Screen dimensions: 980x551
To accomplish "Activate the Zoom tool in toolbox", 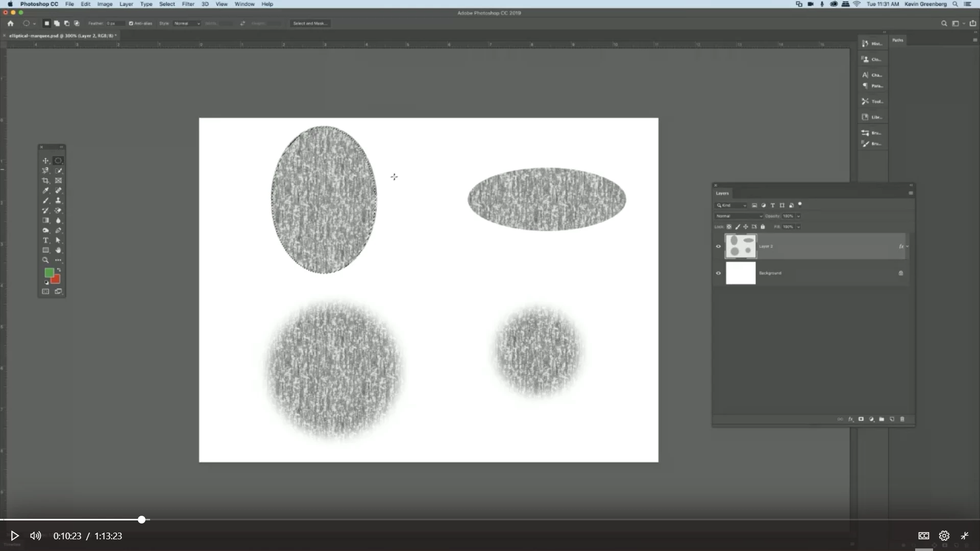I will click(x=45, y=260).
